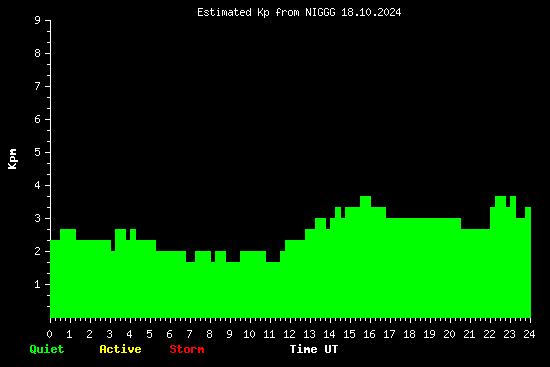Click the Time UT axis label
Viewport: 550px width, 367px height.
(314, 349)
